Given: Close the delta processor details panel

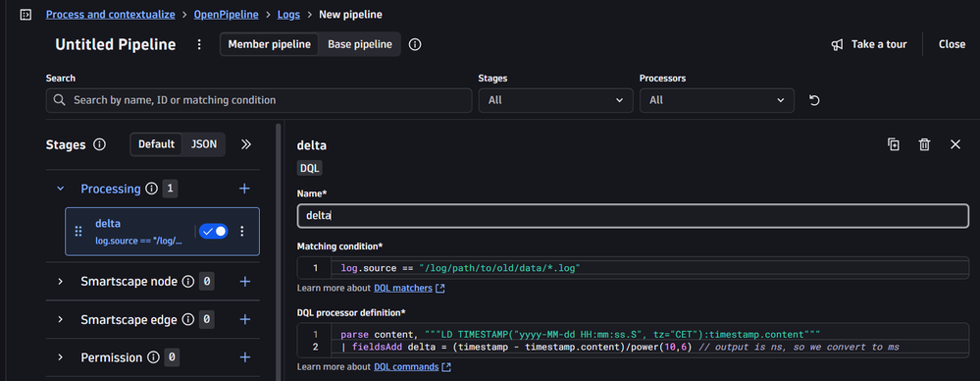Looking at the screenshot, I should 955,144.
